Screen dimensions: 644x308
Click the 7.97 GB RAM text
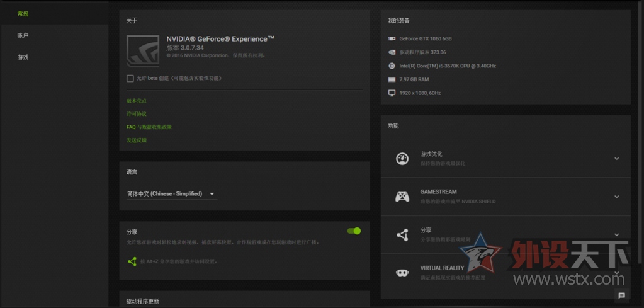[414, 79]
